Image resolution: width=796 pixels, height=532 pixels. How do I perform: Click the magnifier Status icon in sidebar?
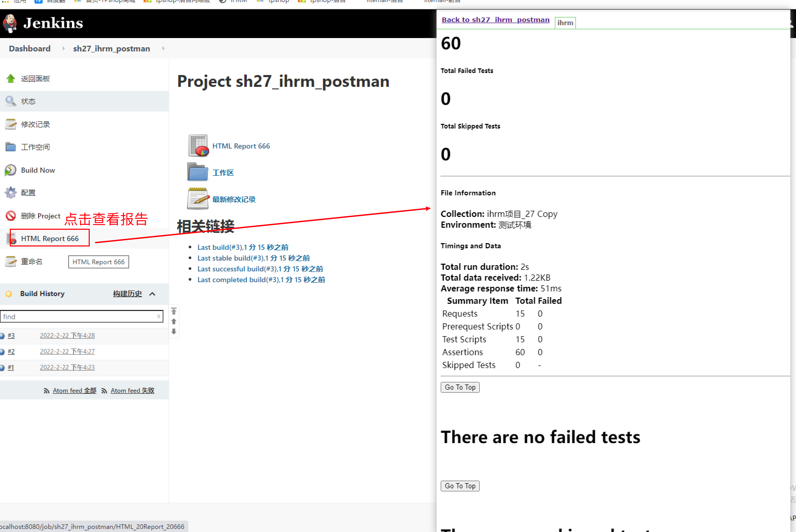[x=11, y=101]
